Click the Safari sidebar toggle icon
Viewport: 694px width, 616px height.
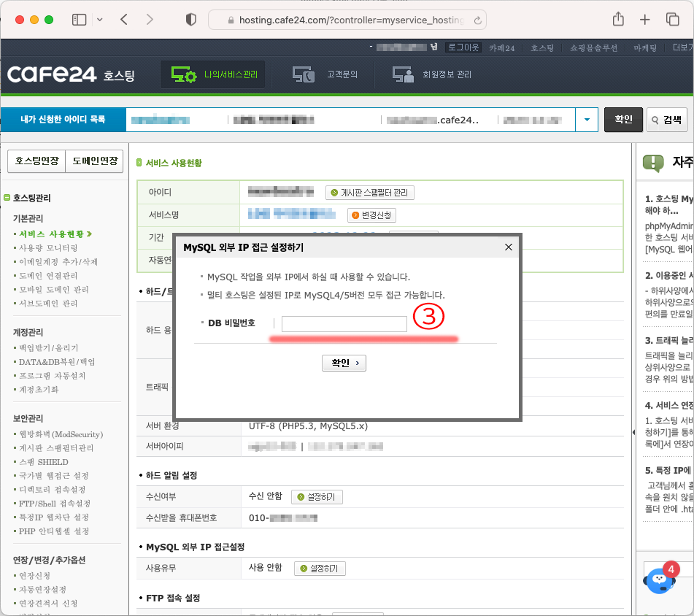click(79, 20)
